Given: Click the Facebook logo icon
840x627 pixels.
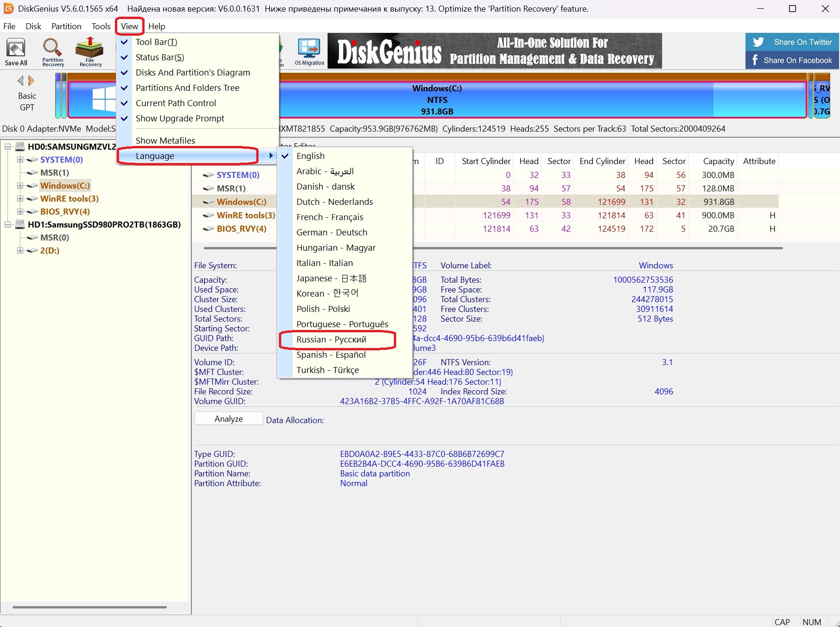Looking at the screenshot, I should point(755,60).
